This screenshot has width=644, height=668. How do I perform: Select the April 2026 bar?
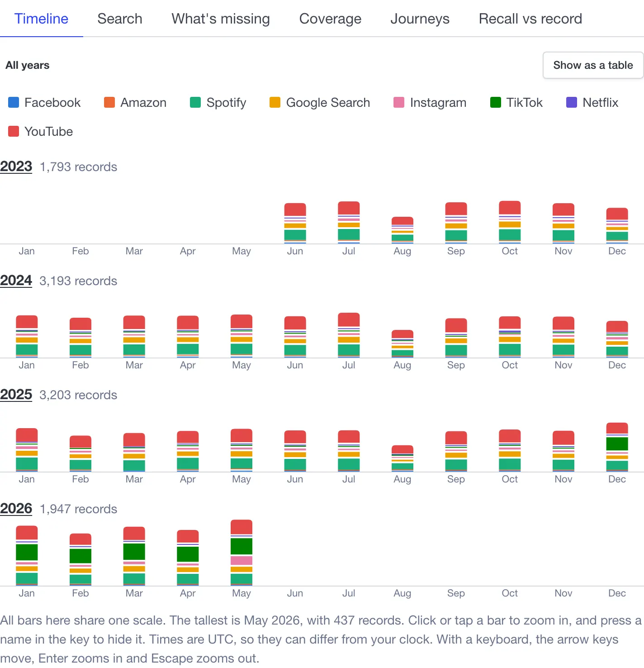coord(188,558)
